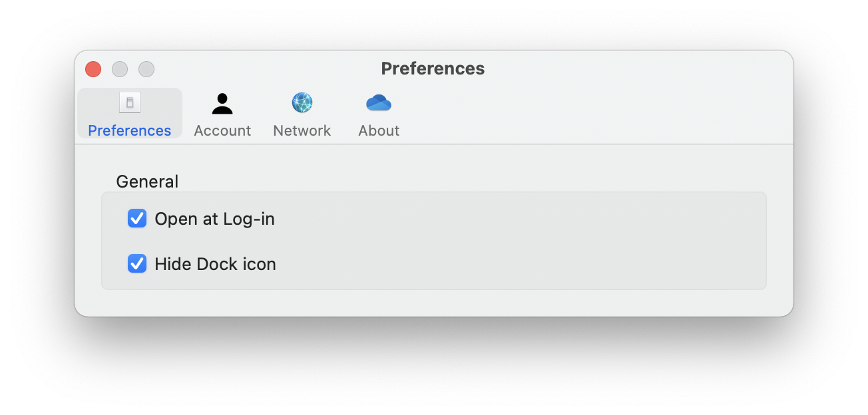
Task: Click the "Hide Dock icon" label text
Action: 215,264
